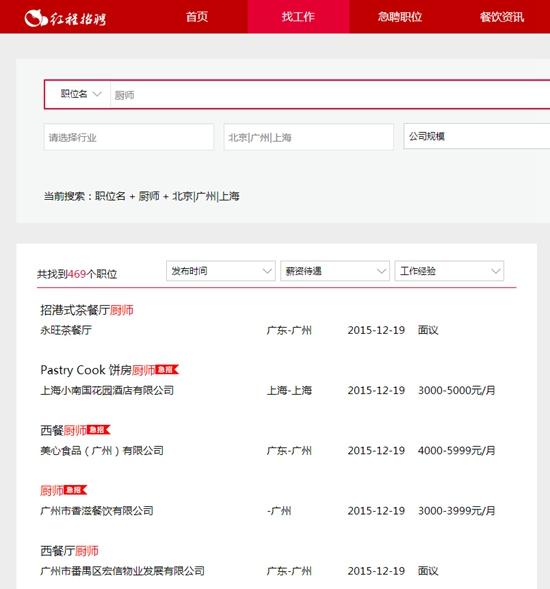
Task: Open the 公司规模 dropdown
Action: tap(477, 136)
